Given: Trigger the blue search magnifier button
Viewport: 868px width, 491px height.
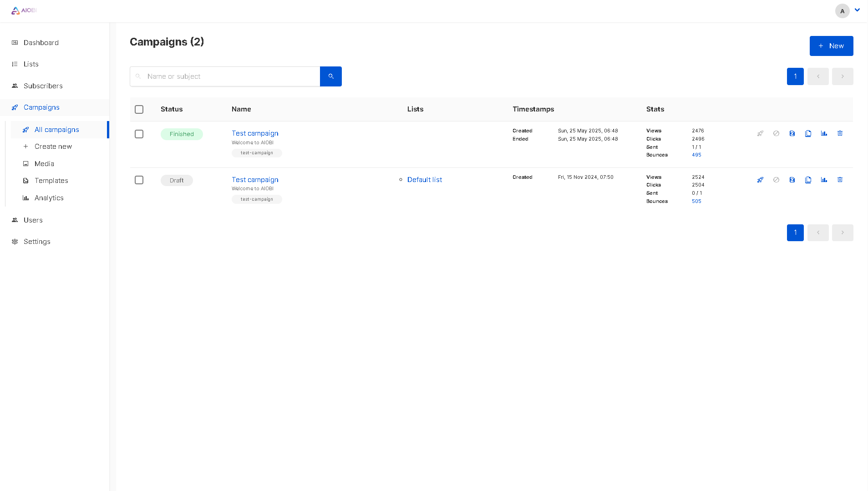Looking at the screenshot, I should click(330, 76).
